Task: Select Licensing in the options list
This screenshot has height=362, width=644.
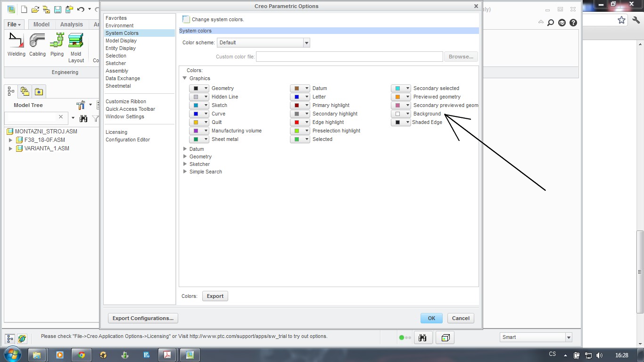Action: 116,132
